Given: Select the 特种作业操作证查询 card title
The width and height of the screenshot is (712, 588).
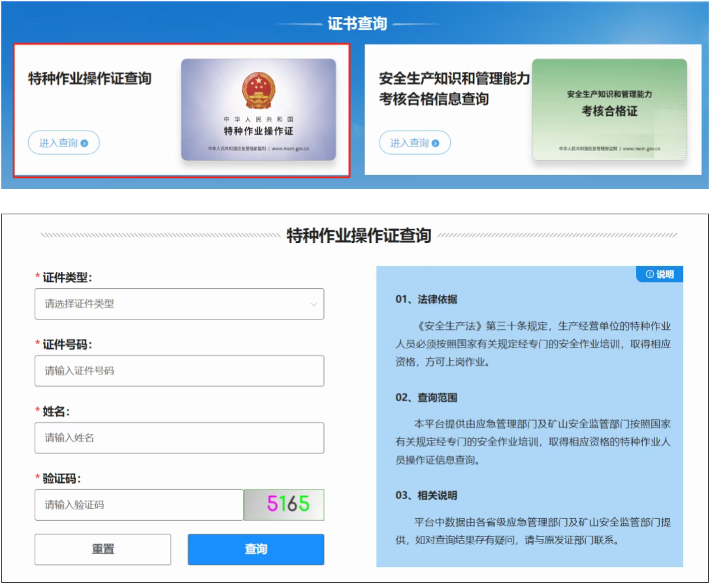Looking at the screenshot, I should coord(89,79).
